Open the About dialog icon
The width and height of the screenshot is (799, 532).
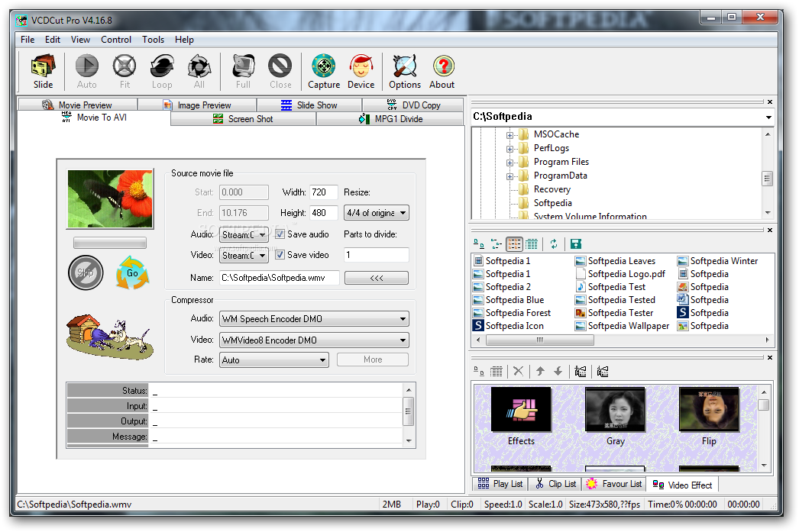pyautogui.click(x=442, y=71)
